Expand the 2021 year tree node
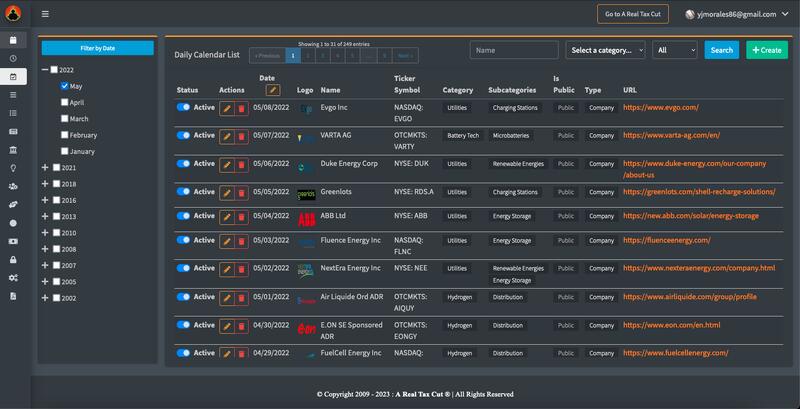Image resolution: width=800 pixels, height=409 pixels. click(x=45, y=168)
